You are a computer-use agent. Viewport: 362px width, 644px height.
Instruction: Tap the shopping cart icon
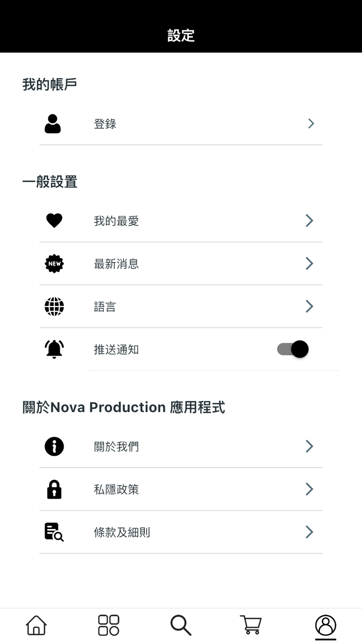pos(251,625)
